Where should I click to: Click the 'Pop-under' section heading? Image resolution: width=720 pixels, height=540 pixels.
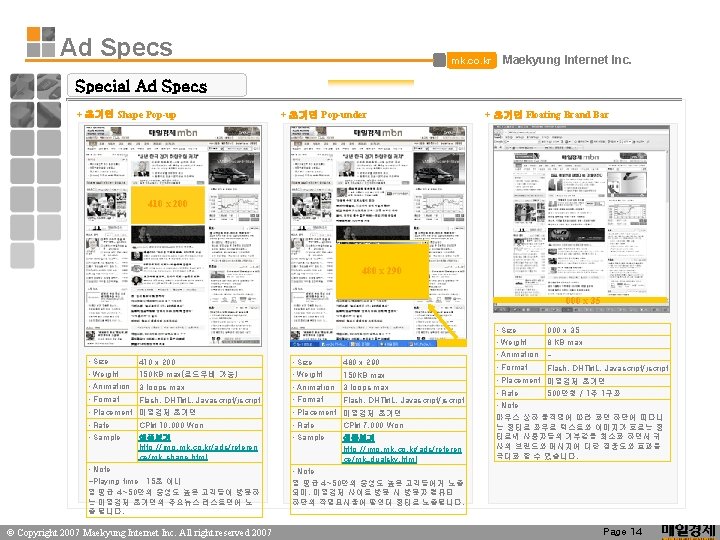click(x=324, y=114)
